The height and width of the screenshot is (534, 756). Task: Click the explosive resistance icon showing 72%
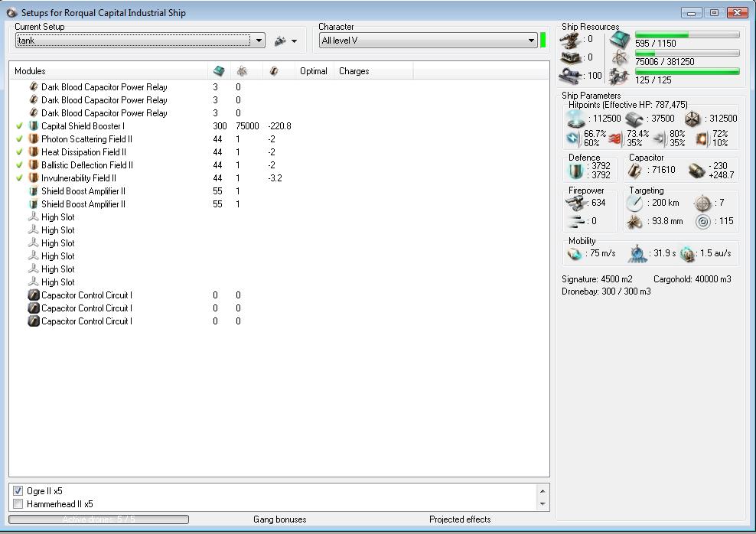pos(702,138)
